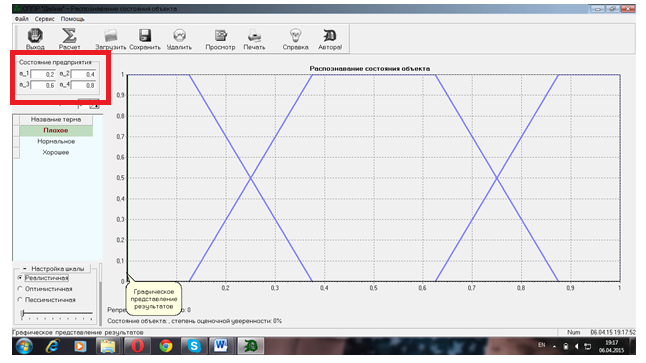Screen dimensions: 646x363
Task: Click the Удалить (Delete) toolbar icon
Action: (179, 35)
